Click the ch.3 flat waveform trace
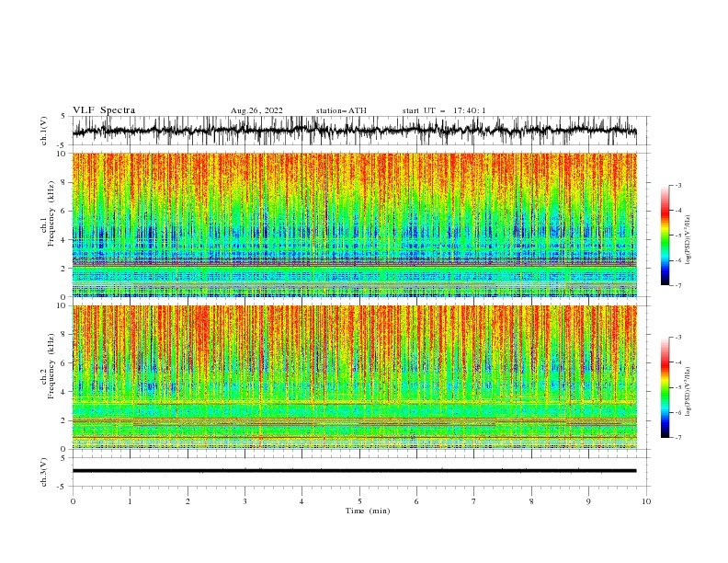Screen dimensions: 728x563 [x=355, y=471]
